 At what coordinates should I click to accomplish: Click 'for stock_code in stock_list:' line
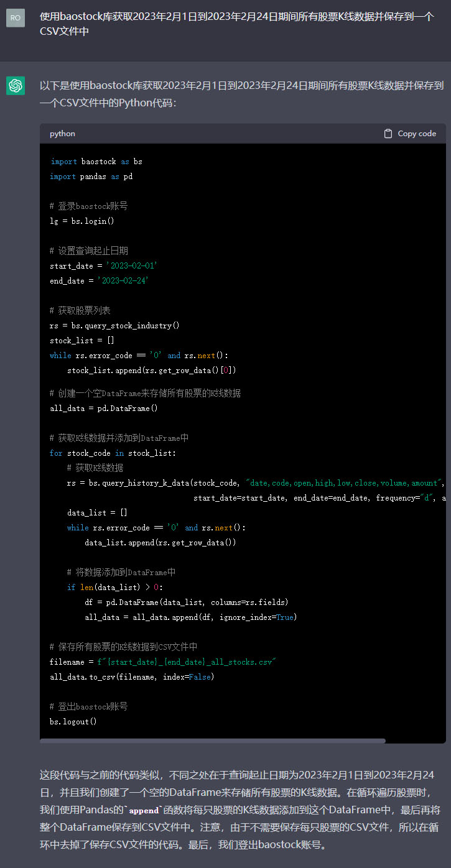113,453
